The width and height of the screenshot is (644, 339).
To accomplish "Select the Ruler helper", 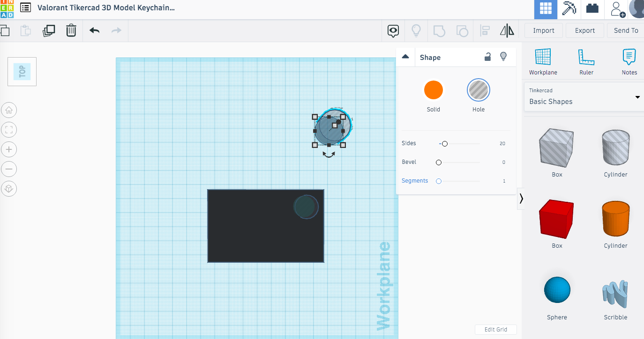I will (x=586, y=62).
